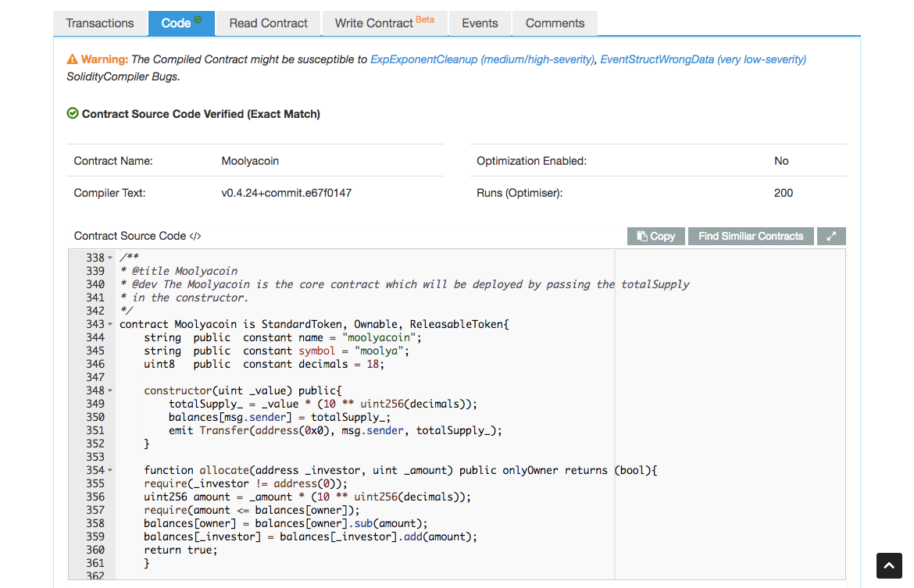
Task: Click the green verified checkmark icon
Action: (x=73, y=114)
